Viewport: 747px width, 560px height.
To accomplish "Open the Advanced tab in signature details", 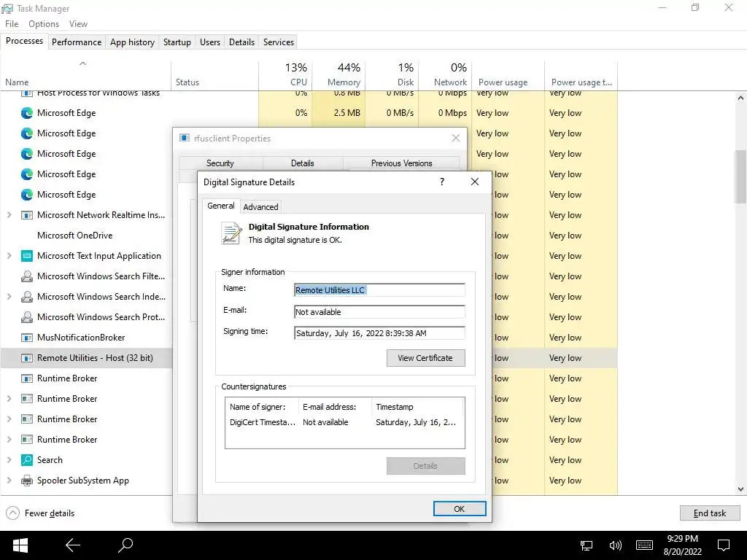I will (260, 207).
